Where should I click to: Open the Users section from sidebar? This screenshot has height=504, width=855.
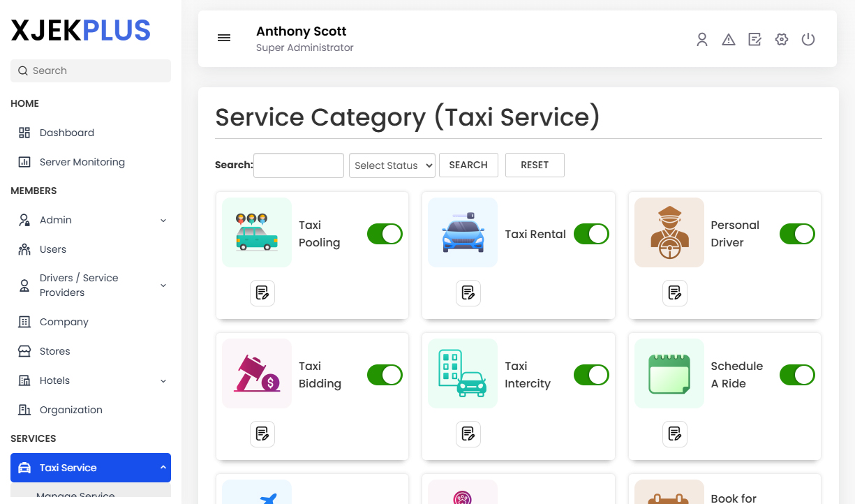(x=52, y=249)
